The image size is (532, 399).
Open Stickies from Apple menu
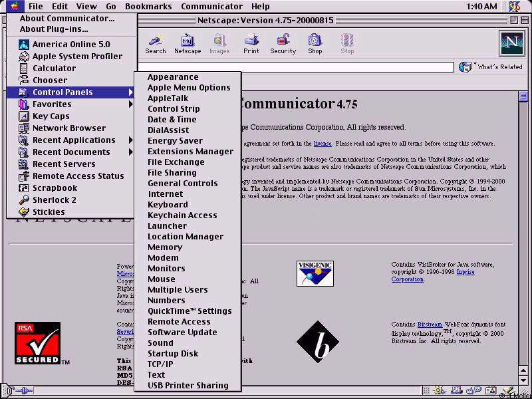coord(70,211)
